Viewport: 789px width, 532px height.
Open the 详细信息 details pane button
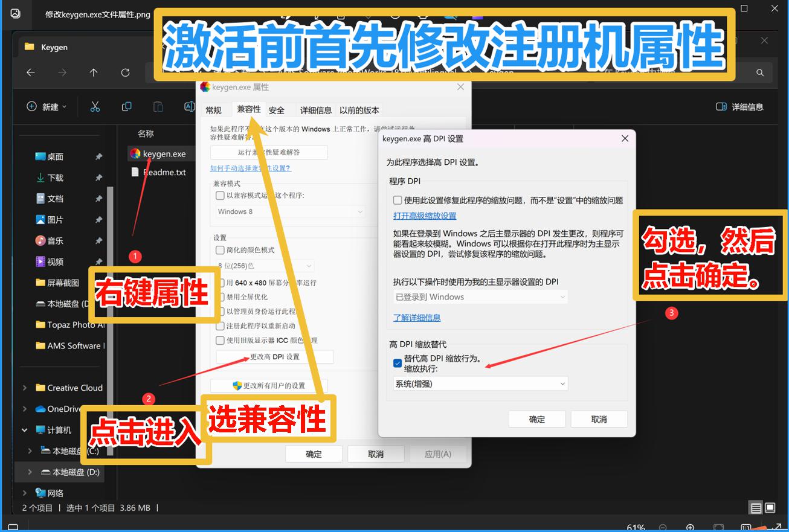739,107
